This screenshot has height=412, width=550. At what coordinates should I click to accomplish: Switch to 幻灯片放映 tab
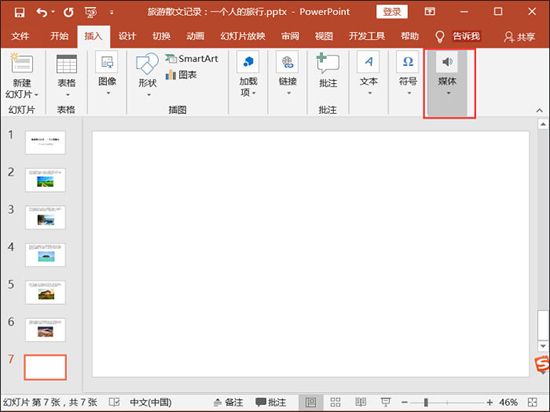point(243,36)
